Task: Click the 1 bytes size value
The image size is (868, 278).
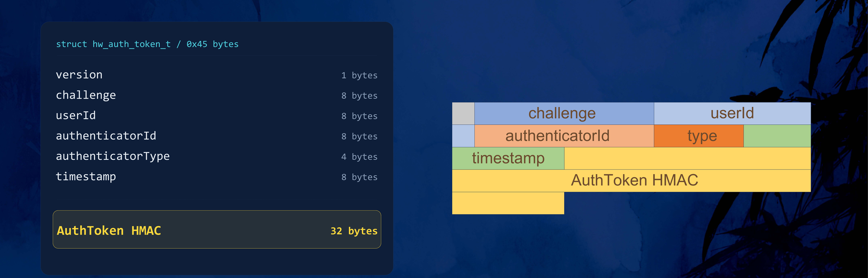Action: [x=359, y=76]
